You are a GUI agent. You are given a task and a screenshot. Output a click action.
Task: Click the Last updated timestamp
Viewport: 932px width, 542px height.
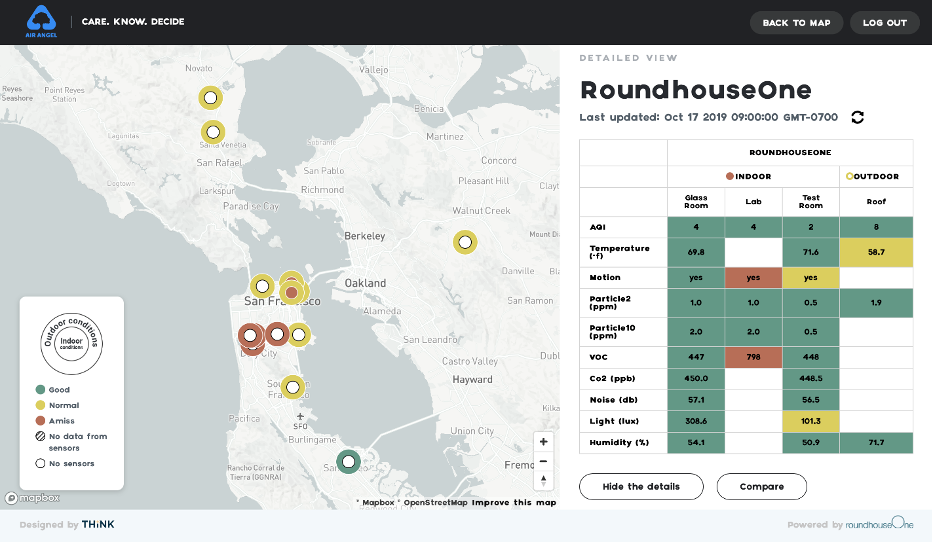pyautogui.click(x=709, y=117)
